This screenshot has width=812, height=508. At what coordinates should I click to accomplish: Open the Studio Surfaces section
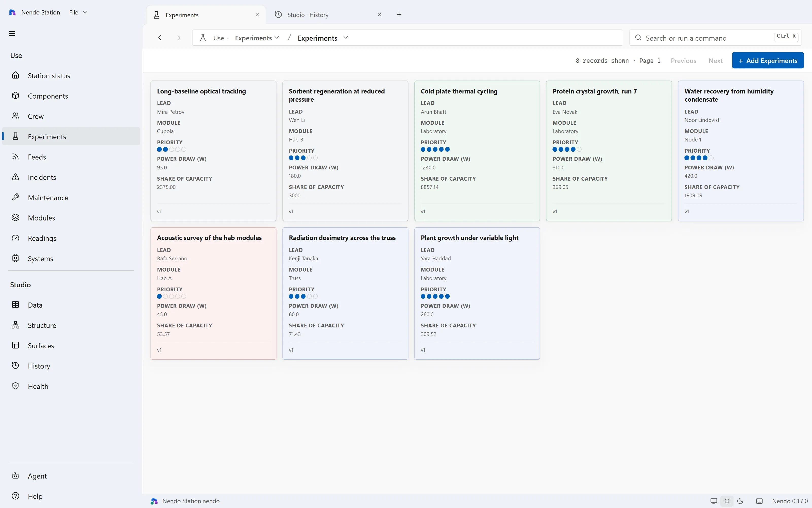pos(71,346)
